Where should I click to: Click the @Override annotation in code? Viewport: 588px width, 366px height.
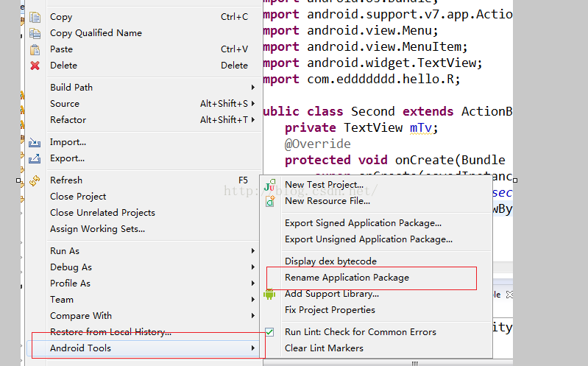point(318,144)
